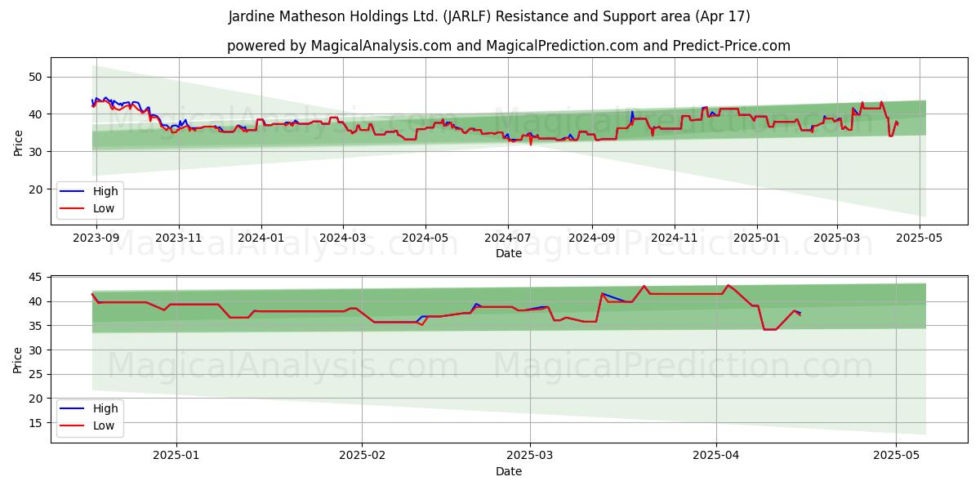The width and height of the screenshot is (980, 490).
Task: Click the '2024-07' x-axis label in top chart
Action: point(508,238)
